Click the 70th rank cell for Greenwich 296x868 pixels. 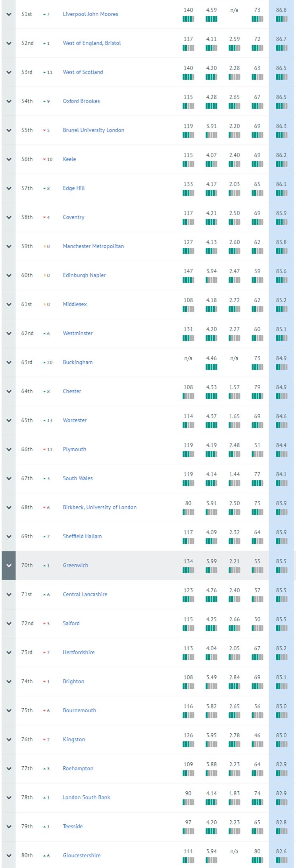(x=27, y=565)
